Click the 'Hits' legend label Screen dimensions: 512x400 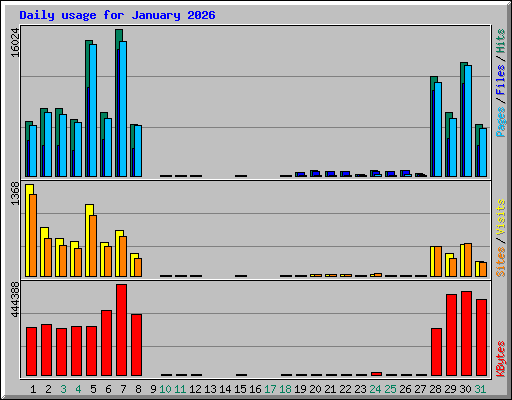point(501,41)
